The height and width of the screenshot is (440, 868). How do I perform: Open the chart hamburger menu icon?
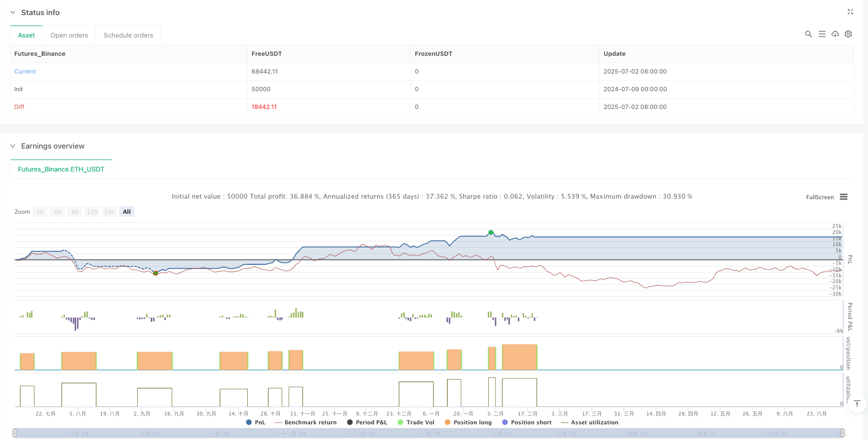[843, 197]
